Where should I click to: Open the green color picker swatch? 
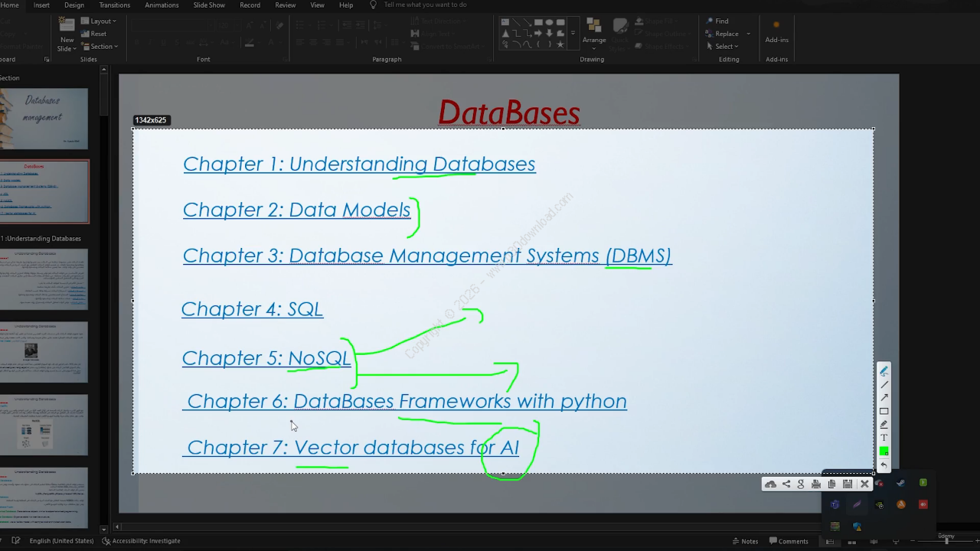884,452
